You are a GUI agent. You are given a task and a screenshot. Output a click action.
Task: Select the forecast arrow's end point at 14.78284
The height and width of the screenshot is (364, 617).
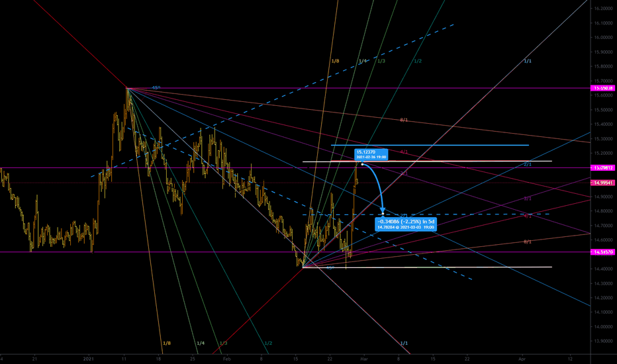pyautogui.click(x=383, y=214)
